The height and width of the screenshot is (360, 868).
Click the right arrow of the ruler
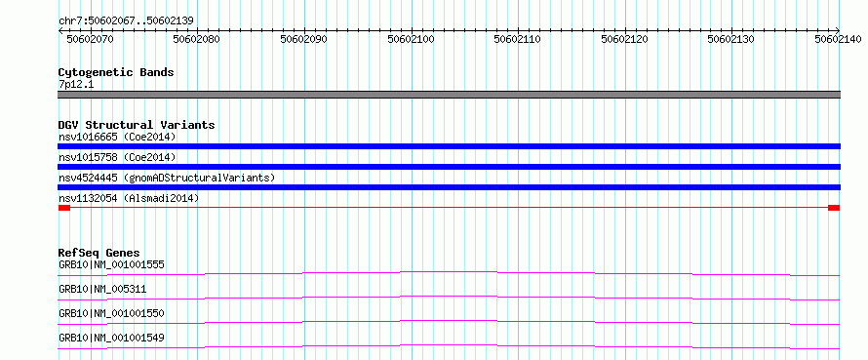coord(837,31)
